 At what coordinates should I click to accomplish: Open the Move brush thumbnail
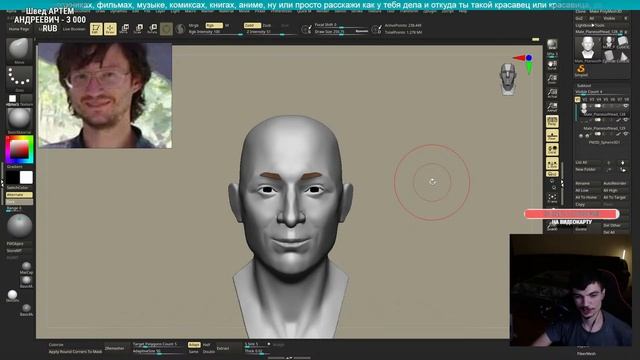(x=19, y=51)
